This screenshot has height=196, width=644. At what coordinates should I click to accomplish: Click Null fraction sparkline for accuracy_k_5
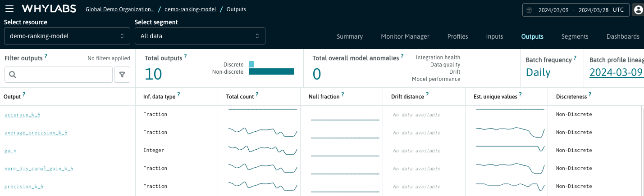345,120
